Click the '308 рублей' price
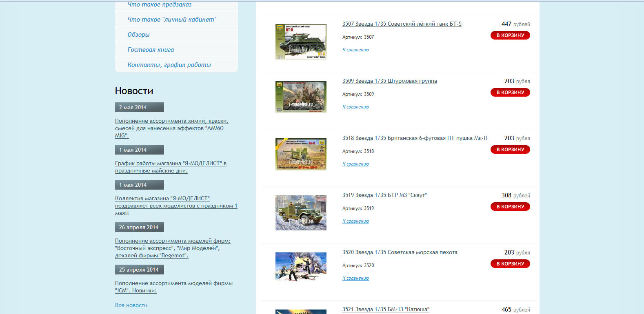 pos(516,195)
